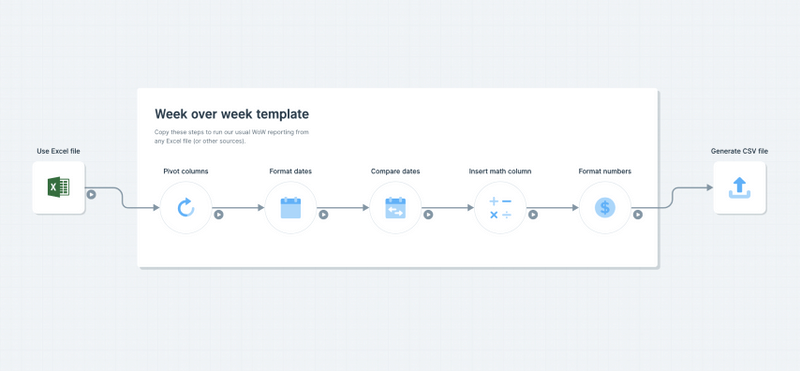Click the Pivot columns circular arrow icon
This screenshot has height=371, width=800.
(186, 208)
